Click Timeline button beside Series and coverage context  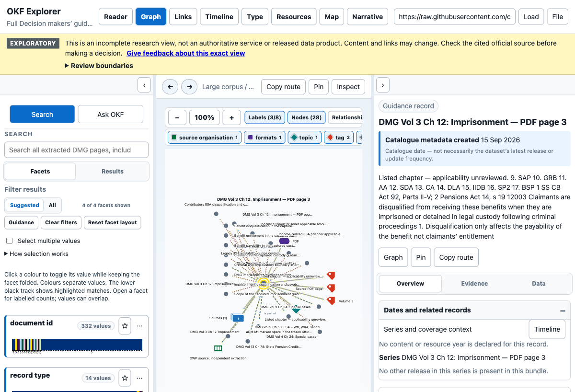pos(547,329)
